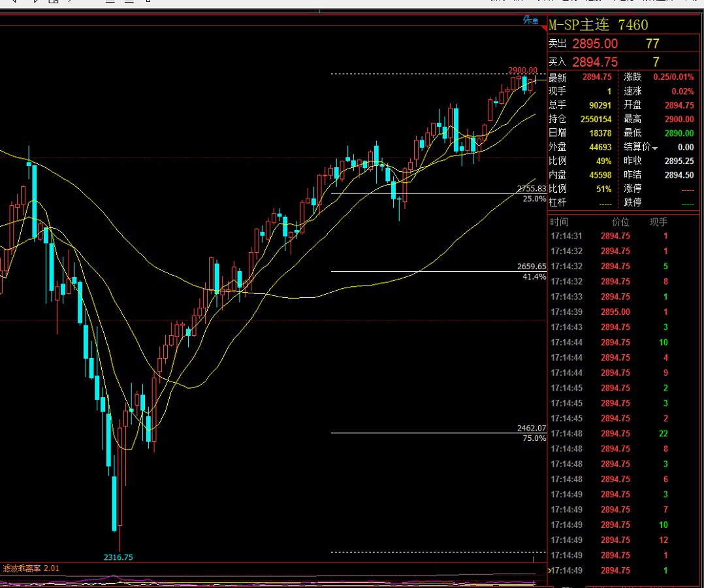Click the blue 东单 icon above the chart

tap(531, 20)
